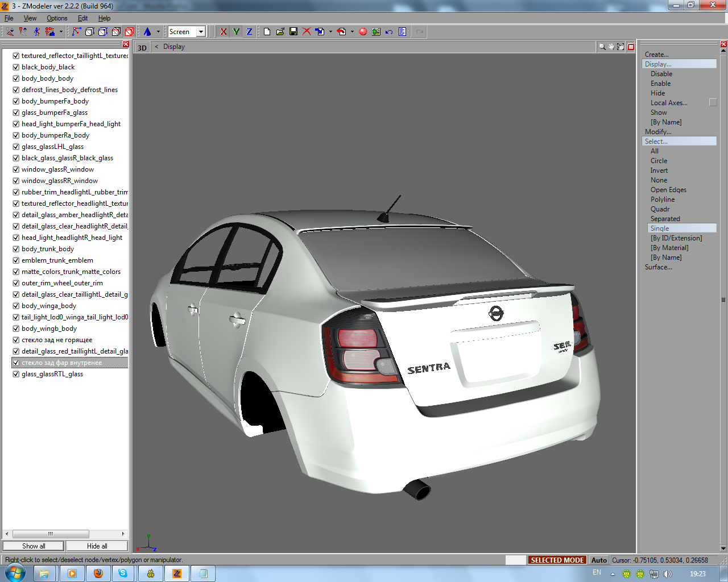Click the zoom extents viewport icon

[x=621, y=47]
